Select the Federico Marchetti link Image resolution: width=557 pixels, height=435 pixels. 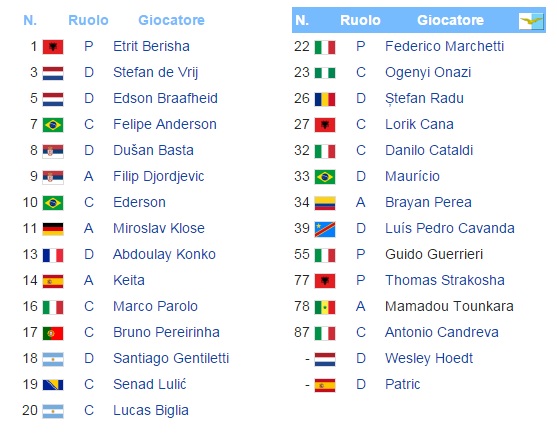(x=444, y=47)
